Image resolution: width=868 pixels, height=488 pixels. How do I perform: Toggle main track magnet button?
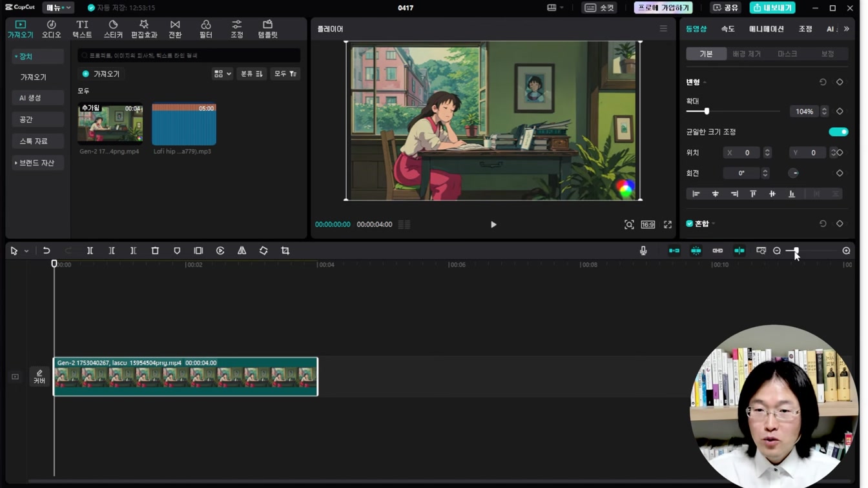(x=674, y=250)
